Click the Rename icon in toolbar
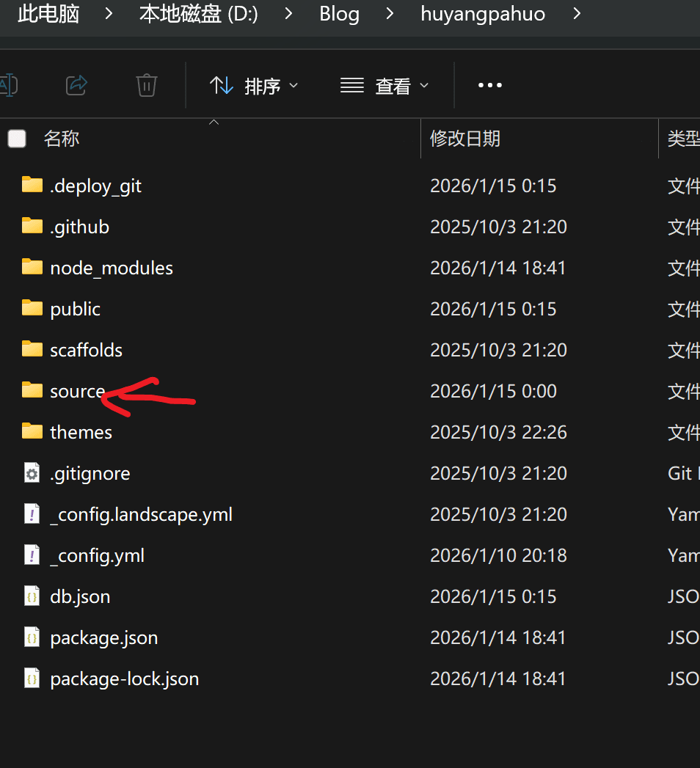Viewport: 700px width, 768px height. pyautogui.click(x=7, y=85)
